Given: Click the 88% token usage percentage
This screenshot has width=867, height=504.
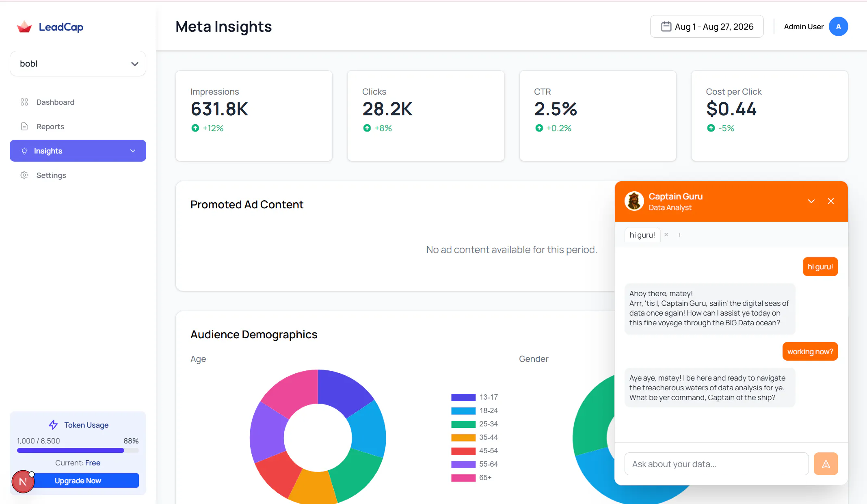Looking at the screenshot, I should tap(131, 441).
